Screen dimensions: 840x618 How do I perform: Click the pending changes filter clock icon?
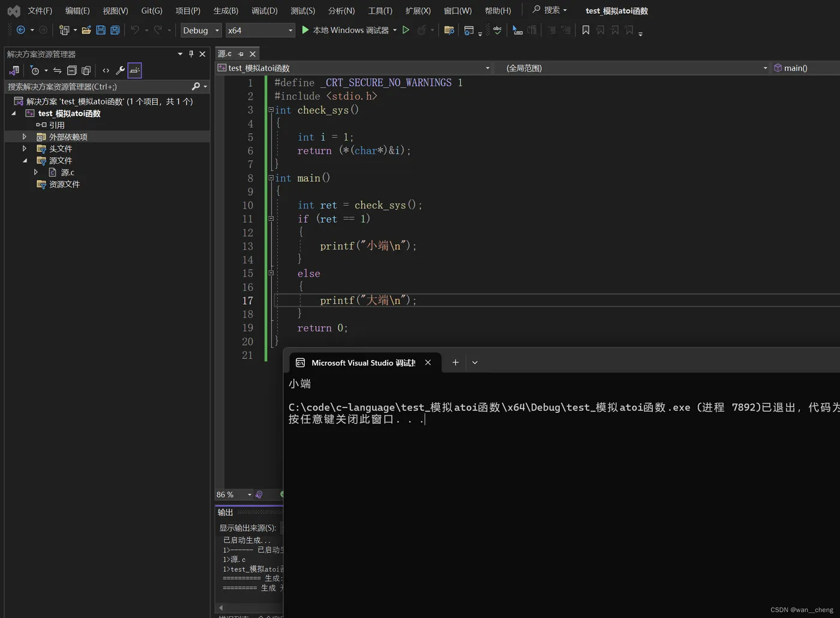[35, 70]
